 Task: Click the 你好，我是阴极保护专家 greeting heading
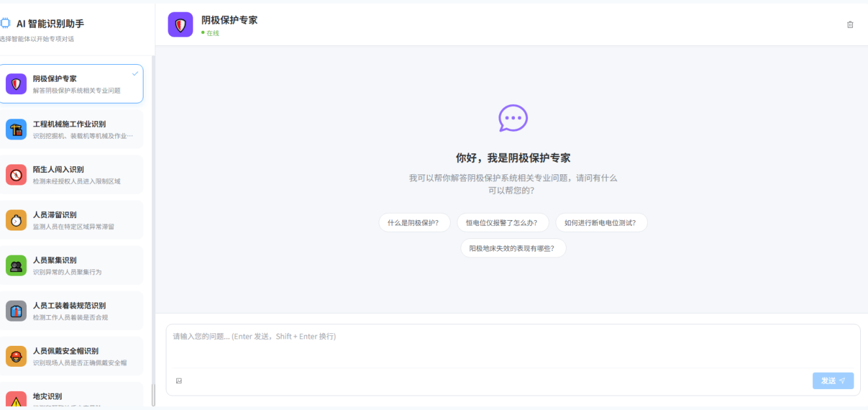tap(513, 158)
